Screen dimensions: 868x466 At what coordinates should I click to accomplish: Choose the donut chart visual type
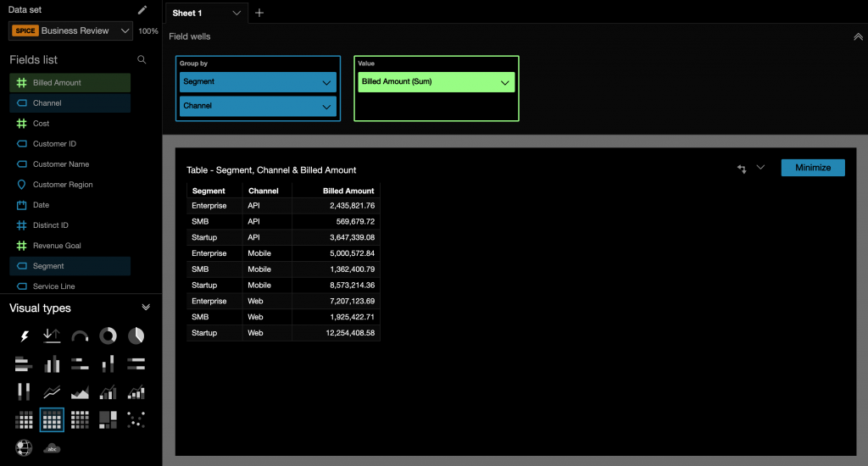coord(108,336)
